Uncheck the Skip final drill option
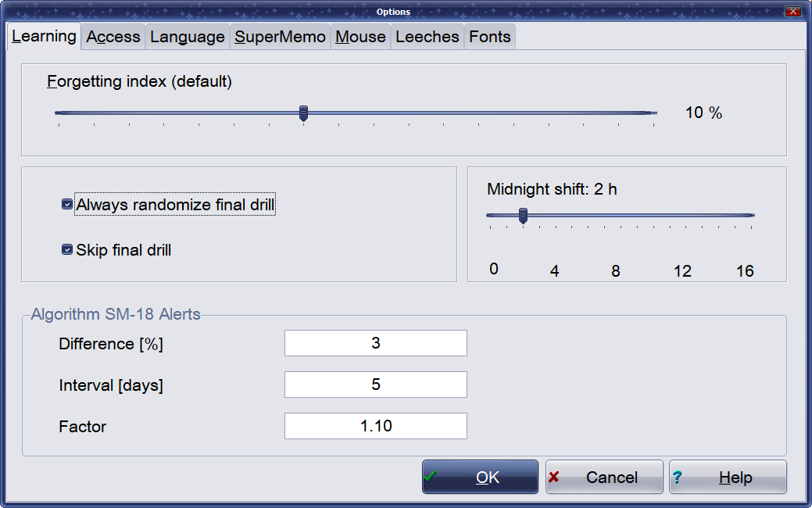The width and height of the screenshot is (812, 508). click(x=67, y=251)
